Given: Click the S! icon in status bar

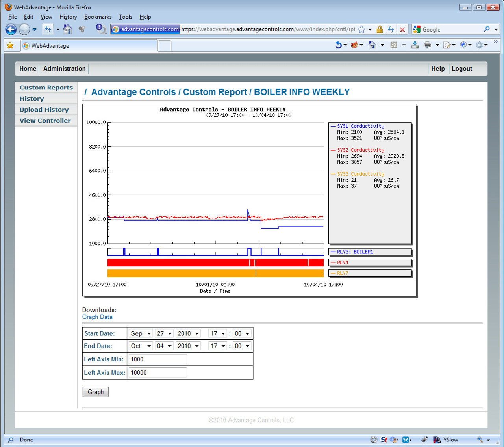Looking at the screenshot, I should pyautogui.click(x=384, y=440).
